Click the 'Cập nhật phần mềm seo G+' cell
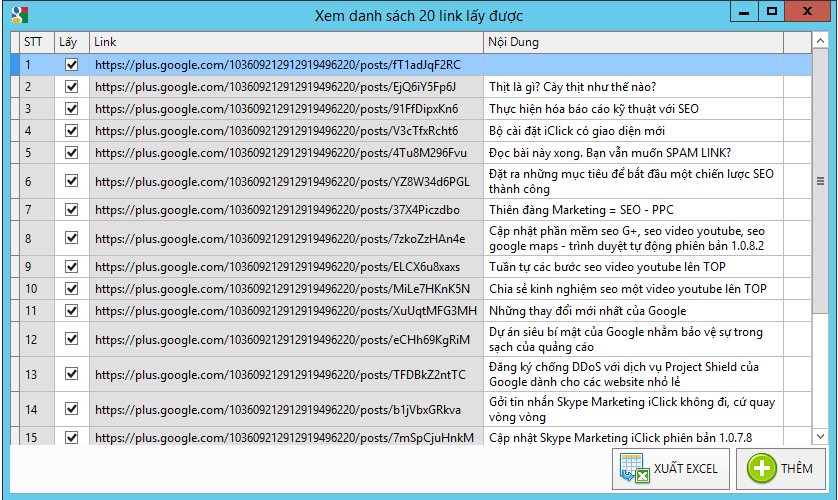Viewport: 838px width, 500px height. 633,238
